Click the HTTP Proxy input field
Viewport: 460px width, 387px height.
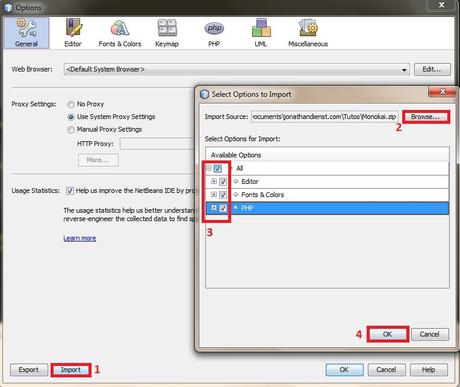coord(157,144)
